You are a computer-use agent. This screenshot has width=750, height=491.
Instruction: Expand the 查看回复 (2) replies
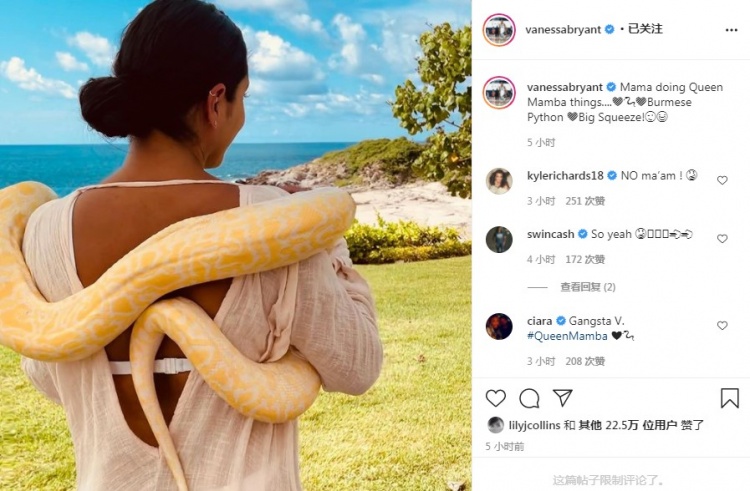coord(588,287)
